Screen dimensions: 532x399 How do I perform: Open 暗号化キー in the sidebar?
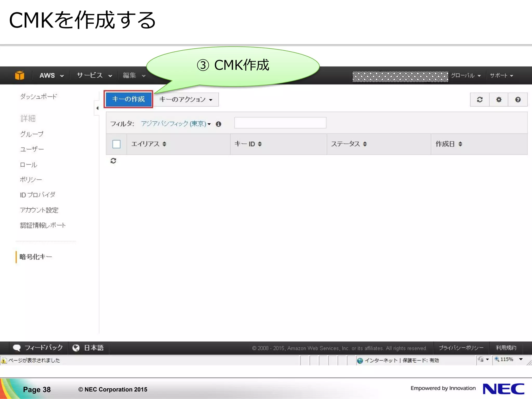click(36, 257)
